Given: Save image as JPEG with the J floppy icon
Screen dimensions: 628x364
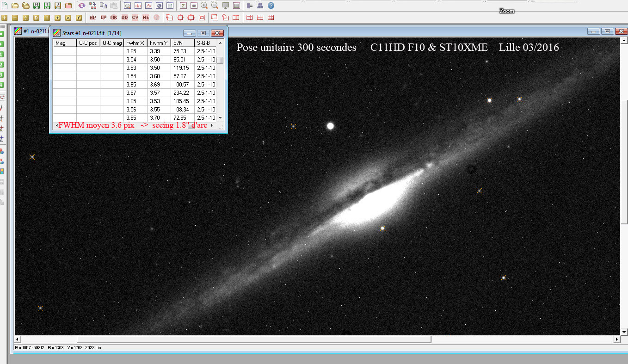Looking at the screenshot, I should [x=58, y=6].
